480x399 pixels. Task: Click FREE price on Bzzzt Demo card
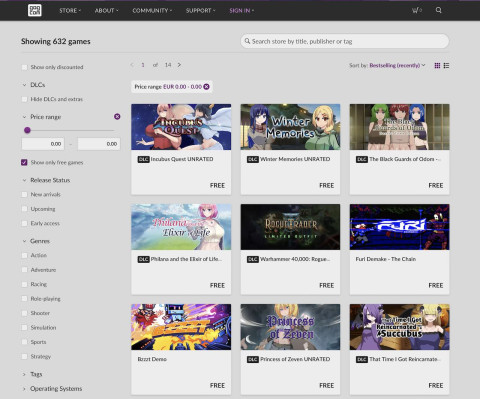coord(217,385)
